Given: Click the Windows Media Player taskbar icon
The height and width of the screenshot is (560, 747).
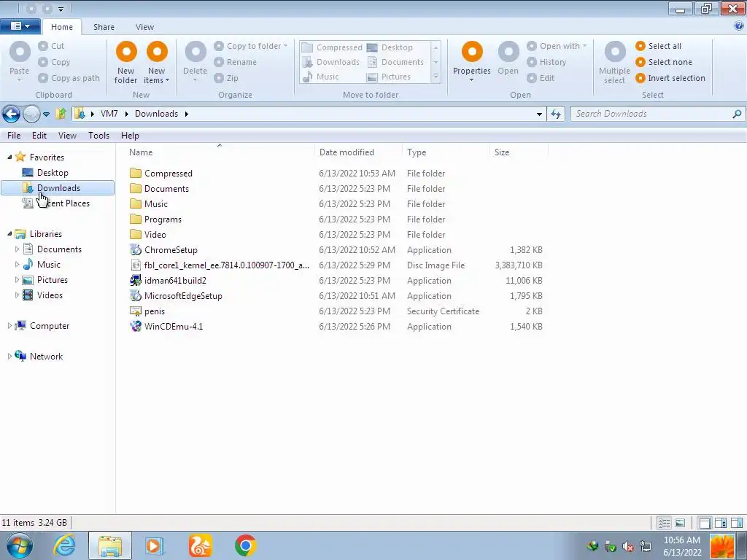Looking at the screenshot, I should click(155, 545).
